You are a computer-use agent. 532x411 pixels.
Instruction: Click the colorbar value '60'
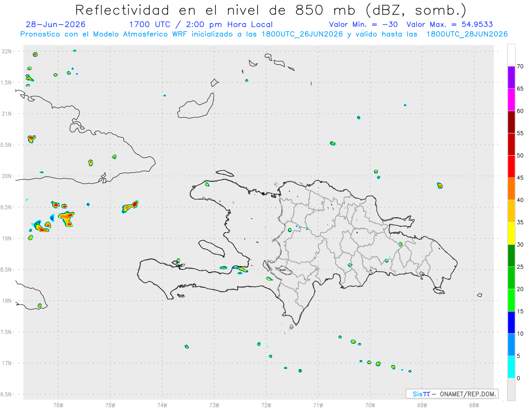tap(520, 111)
